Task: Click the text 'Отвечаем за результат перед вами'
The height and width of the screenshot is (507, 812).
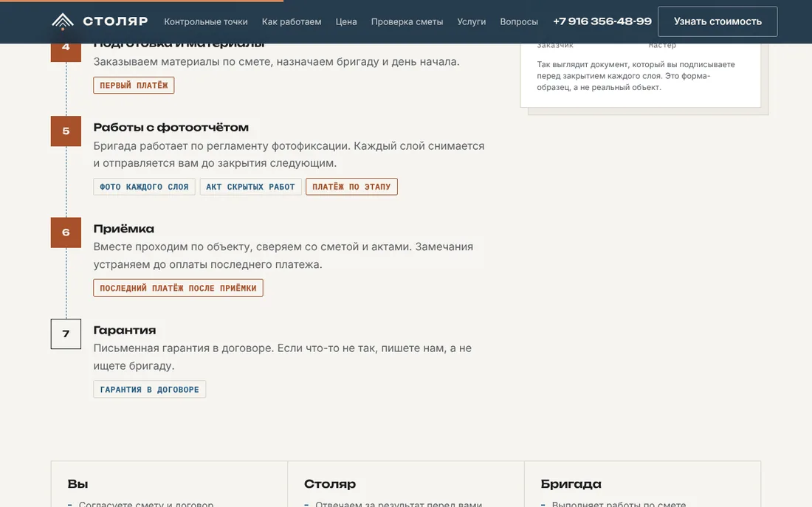Action: [398, 503]
